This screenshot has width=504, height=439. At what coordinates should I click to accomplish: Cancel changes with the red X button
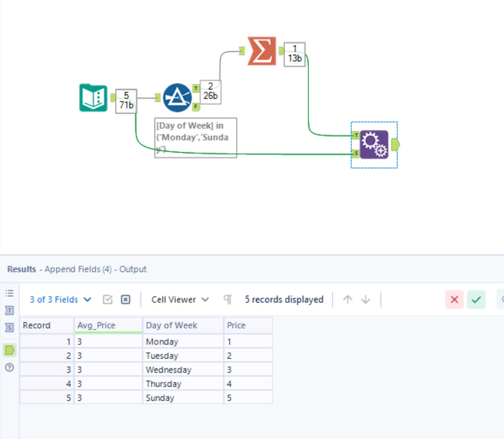(454, 299)
